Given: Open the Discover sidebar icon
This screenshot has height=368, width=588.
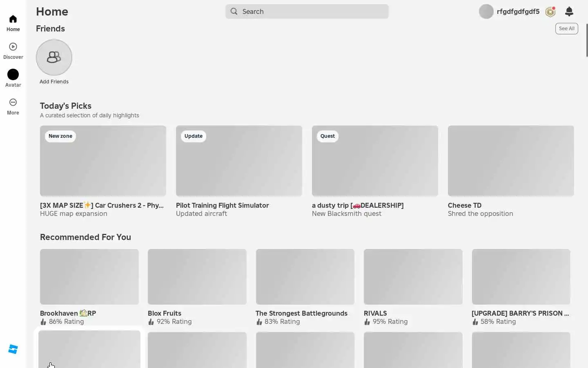Looking at the screenshot, I should coord(13,47).
